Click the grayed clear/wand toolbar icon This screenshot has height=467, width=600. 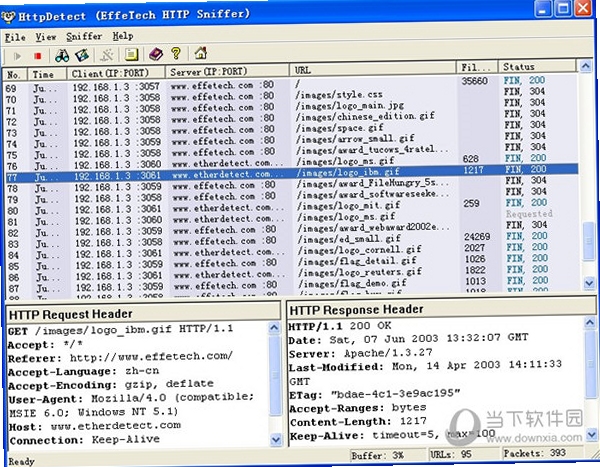pos(106,55)
